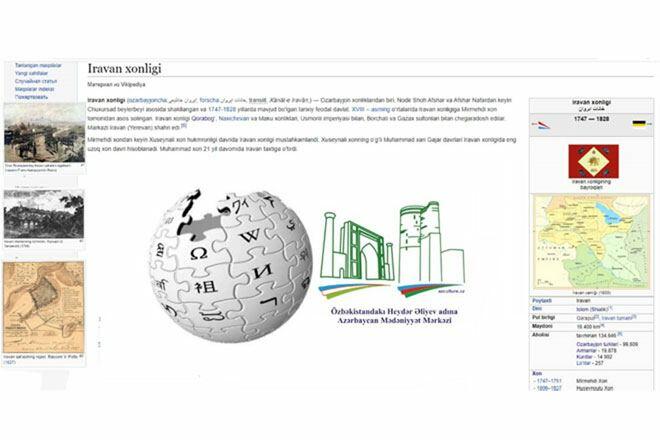The height and width of the screenshot is (440, 660).
Task: Click the 'Qorabog'' link in the article
Action: pos(203,119)
